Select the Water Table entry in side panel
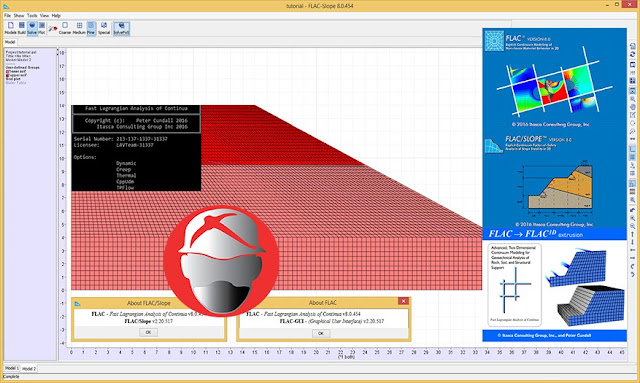Image resolution: width=640 pixels, height=383 pixels. pos(16,82)
